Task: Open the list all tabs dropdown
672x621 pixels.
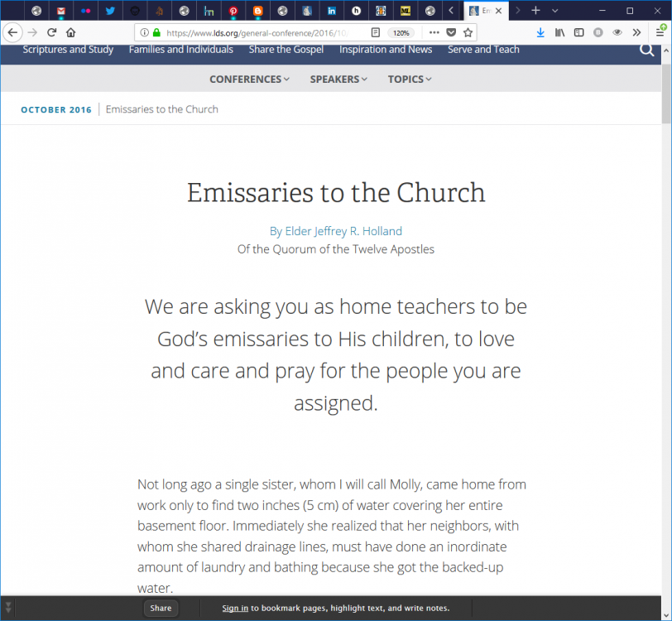Action: 555,11
